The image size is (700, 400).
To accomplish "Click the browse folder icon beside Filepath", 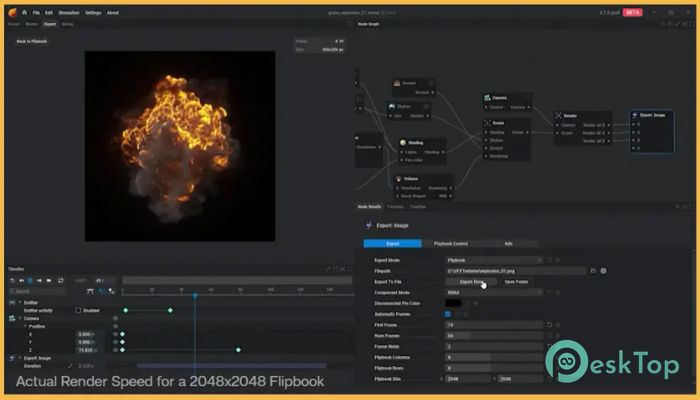I will tap(593, 271).
